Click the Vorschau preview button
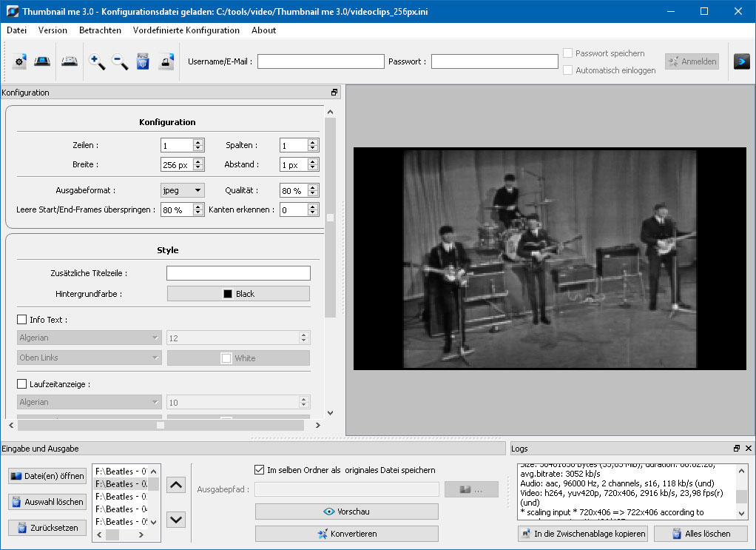The image size is (756, 550). 347,512
